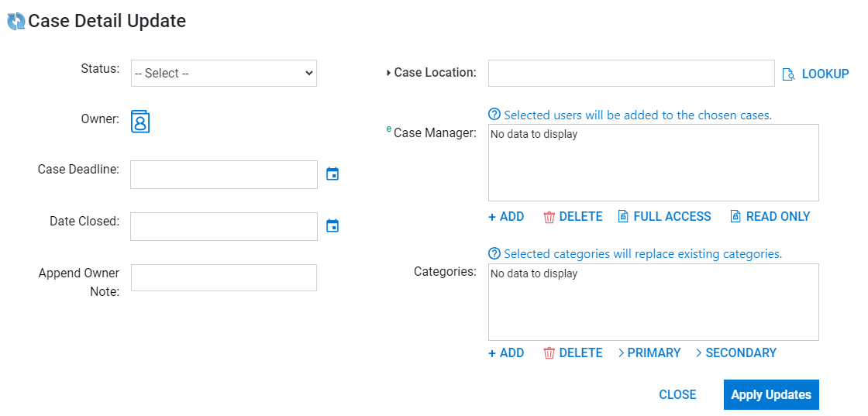The width and height of the screenshot is (868, 416).
Task: Click the Case Manager DELETE trash icon
Action: (x=549, y=217)
